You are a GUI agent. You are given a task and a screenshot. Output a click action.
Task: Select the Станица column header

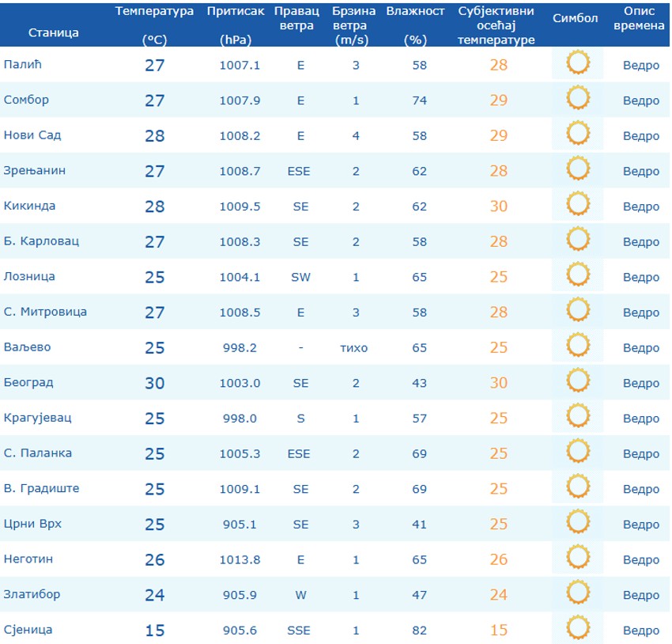point(54,32)
